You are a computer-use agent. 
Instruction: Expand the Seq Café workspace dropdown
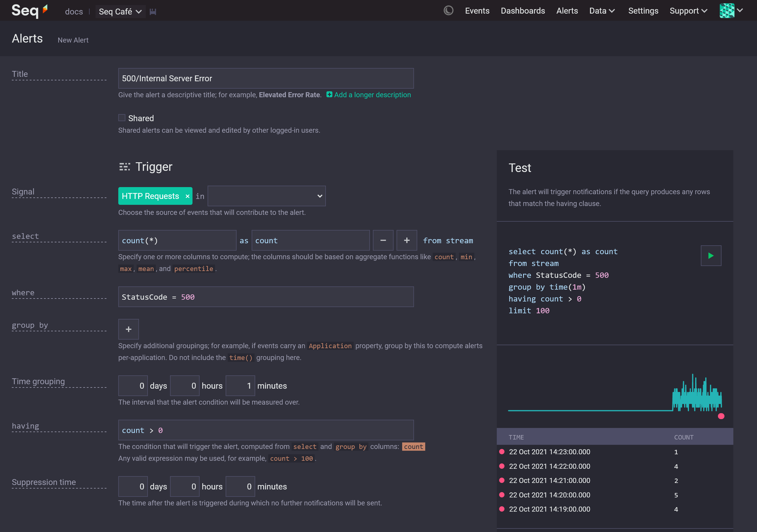pyautogui.click(x=120, y=12)
